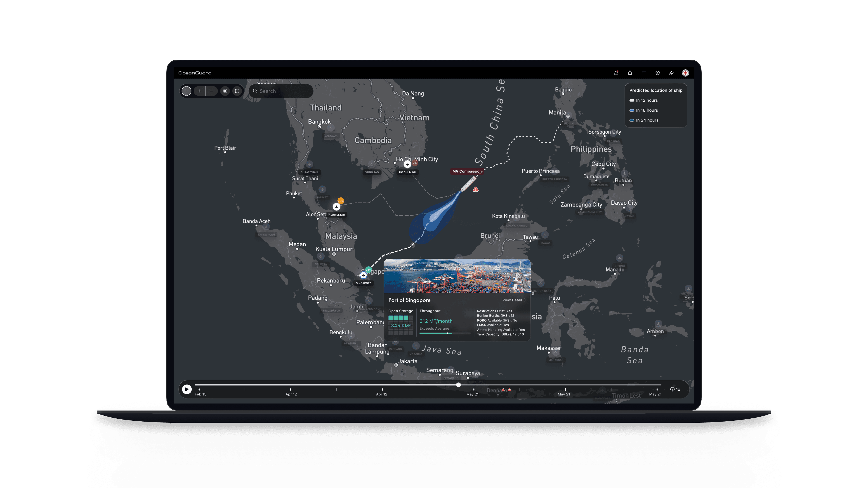The width and height of the screenshot is (868, 488).
Task: Open the 1x playback speed selector
Action: (x=675, y=389)
